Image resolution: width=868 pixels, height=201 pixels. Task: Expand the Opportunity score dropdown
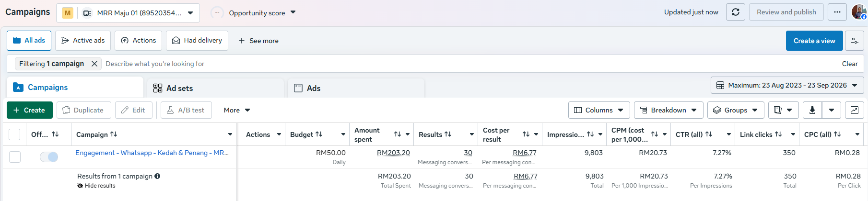pyautogui.click(x=293, y=12)
